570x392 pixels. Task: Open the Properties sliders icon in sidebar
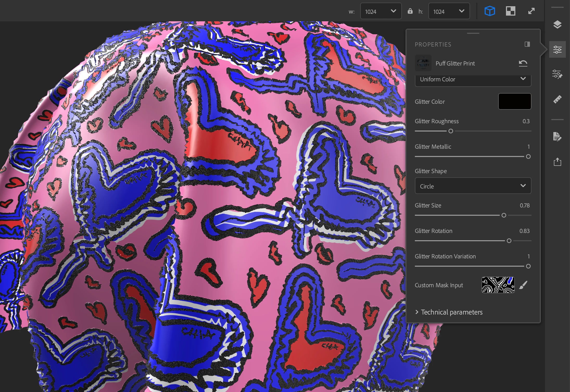click(x=557, y=49)
